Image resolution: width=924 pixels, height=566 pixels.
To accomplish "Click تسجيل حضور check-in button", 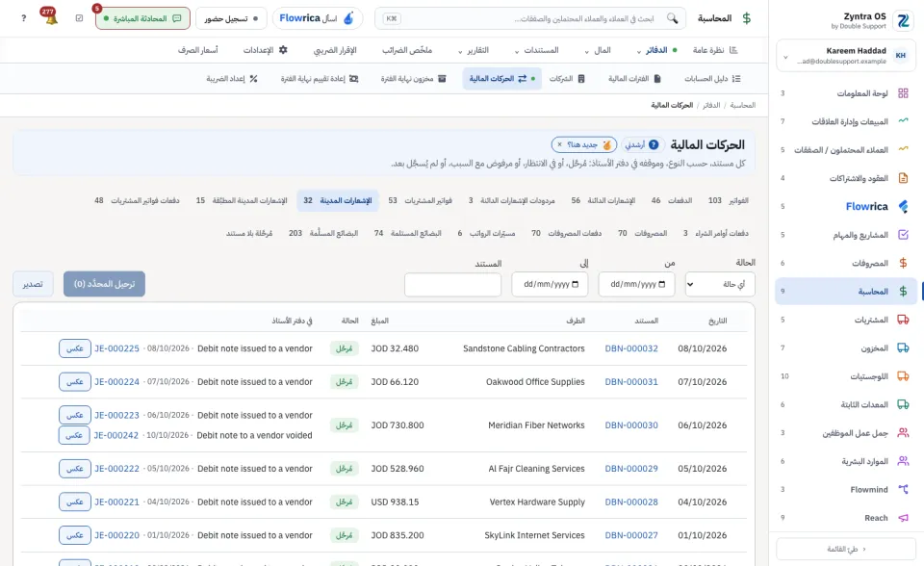I will click(231, 18).
